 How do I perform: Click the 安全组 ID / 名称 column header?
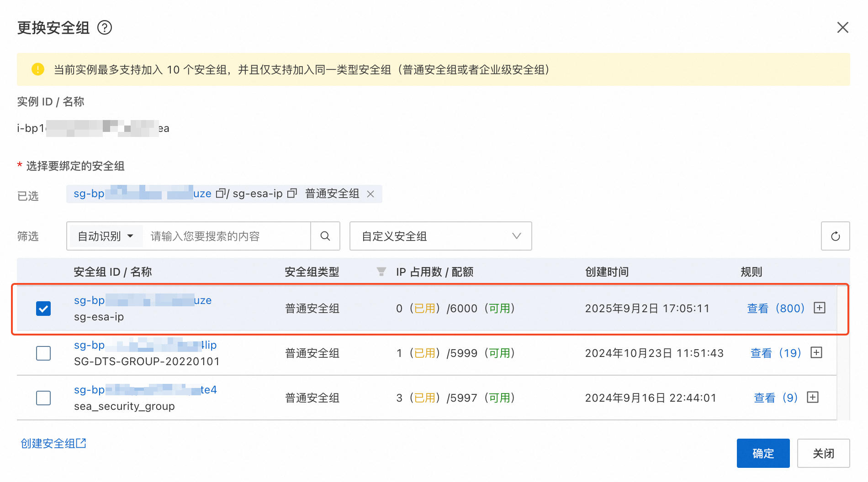113,272
